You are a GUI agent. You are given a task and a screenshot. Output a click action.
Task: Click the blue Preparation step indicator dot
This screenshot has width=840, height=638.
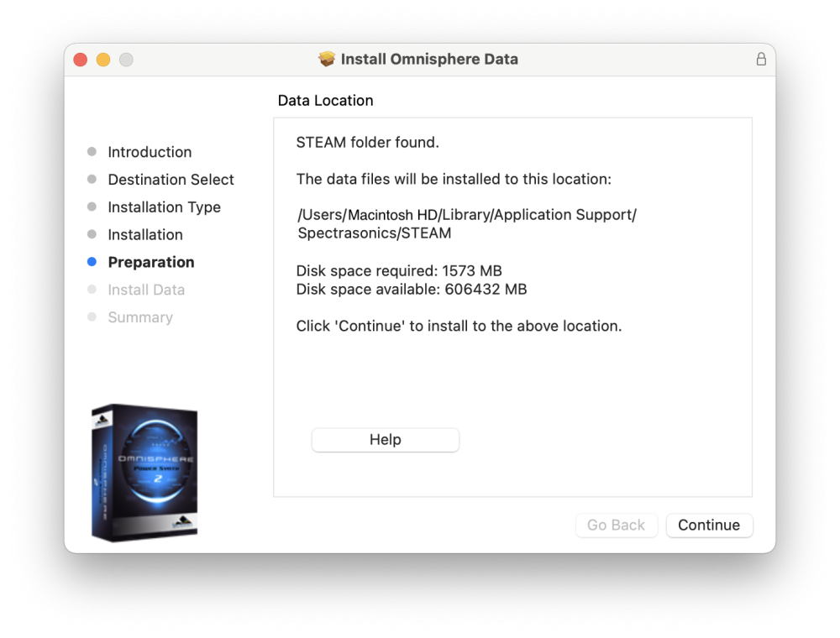[x=92, y=262]
